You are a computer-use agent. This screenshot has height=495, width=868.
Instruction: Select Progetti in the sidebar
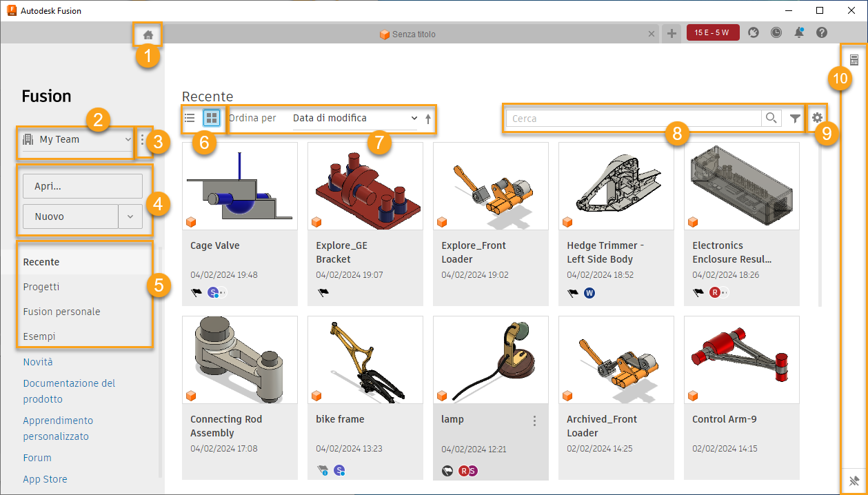(x=41, y=287)
